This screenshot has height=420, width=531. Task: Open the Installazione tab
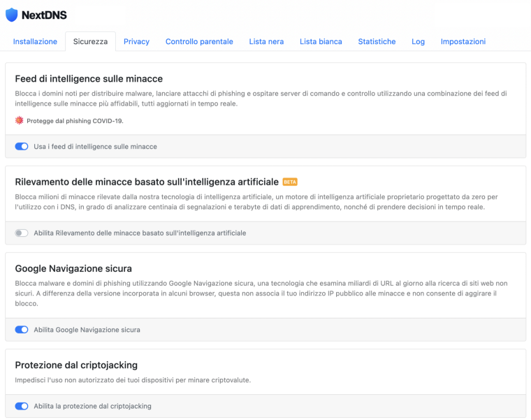pyautogui.click(x=35, y=41)
